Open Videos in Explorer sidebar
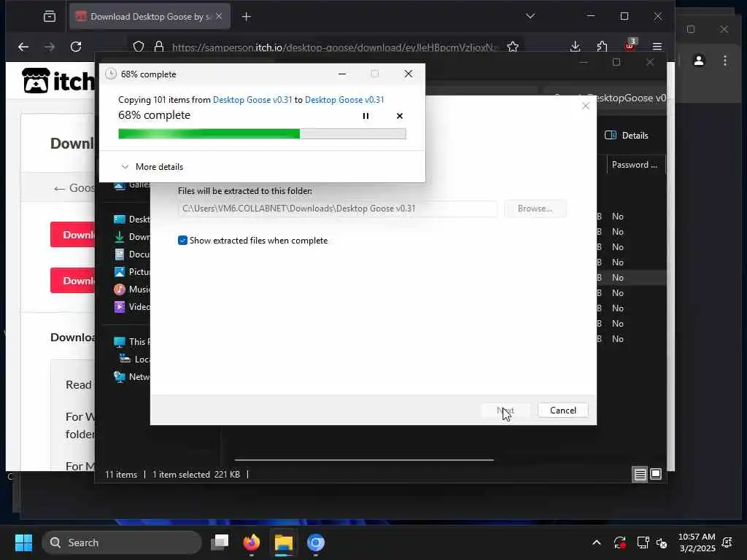The image size is (747, 560). coord(132,307)
